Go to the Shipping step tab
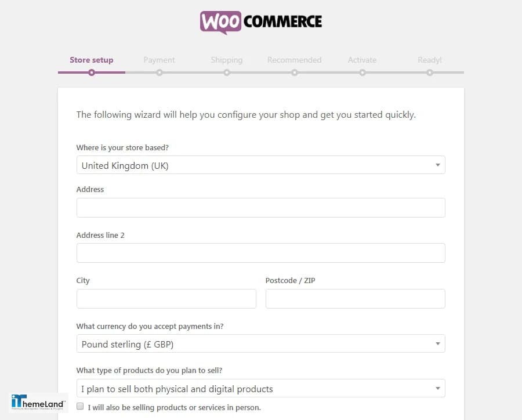Image resolution: width=522 pixels, height=420 pixels. click(227, 60)
